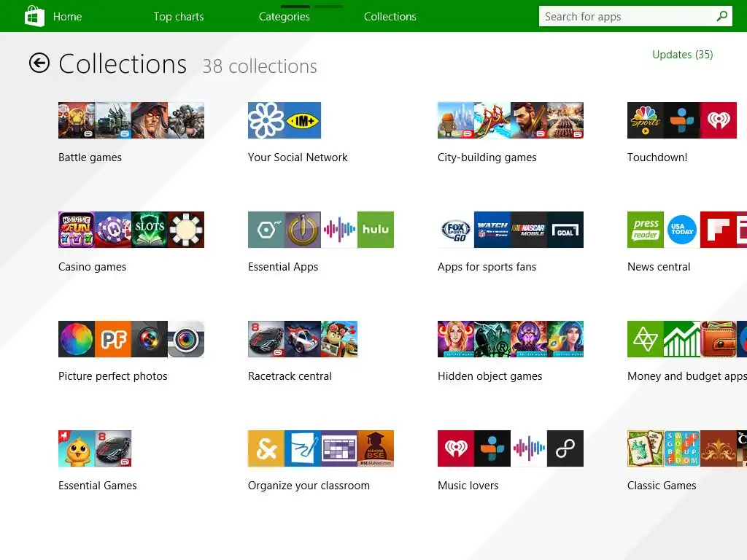Open the hulu app tile
This screenshot has width=747, height=560.
[x=376, y=230]
